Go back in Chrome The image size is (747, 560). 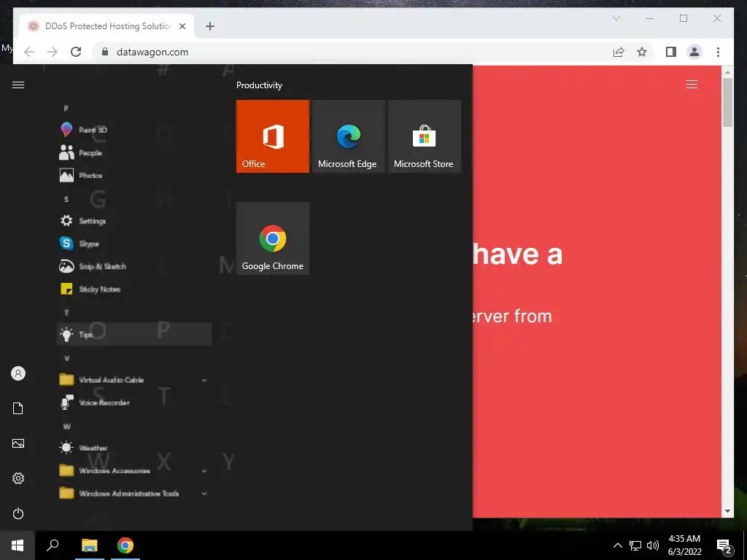point(29,52)
